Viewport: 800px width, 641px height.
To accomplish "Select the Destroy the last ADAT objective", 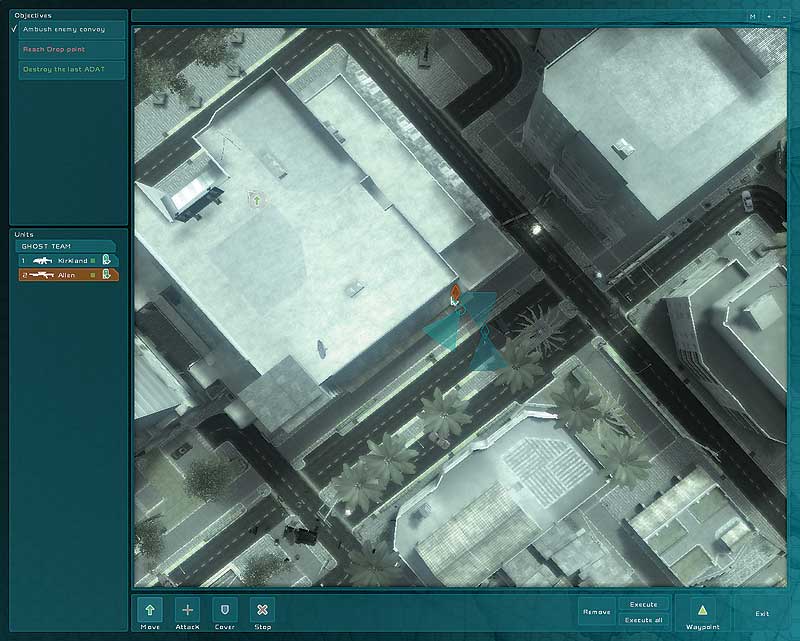I will coord(71,69).
